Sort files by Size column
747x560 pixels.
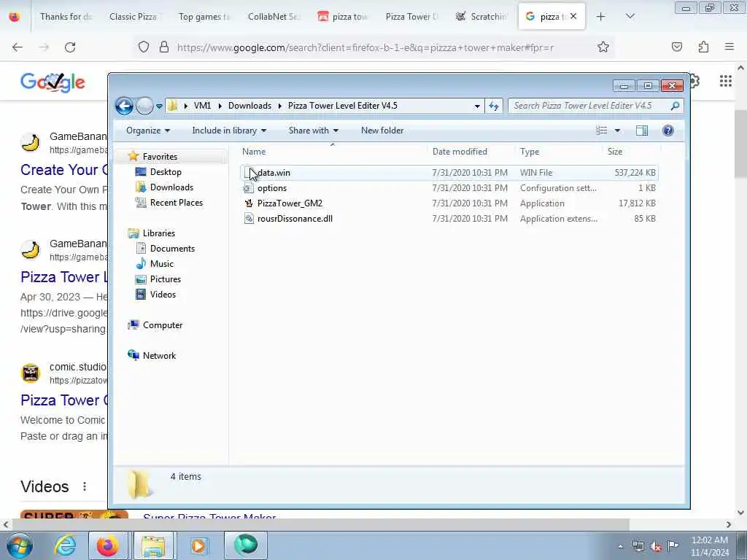click(614, 152)
